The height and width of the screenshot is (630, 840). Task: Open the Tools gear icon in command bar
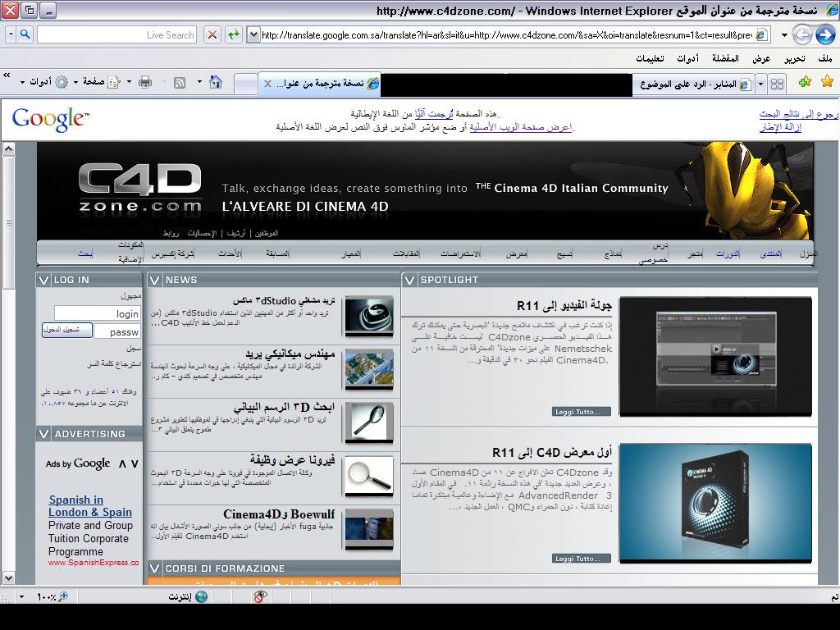click(62, 82)
